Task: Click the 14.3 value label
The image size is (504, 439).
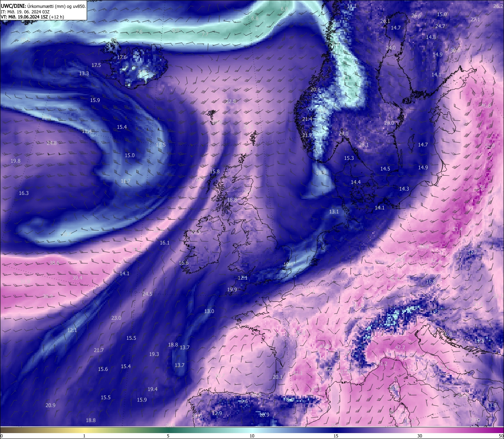Action: tap(404, 189)
